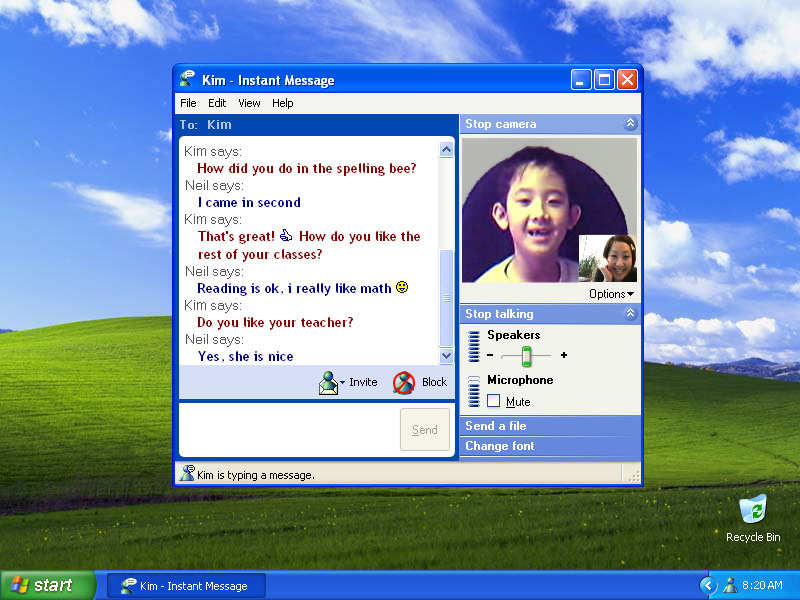Click the Block contact icon

(404, 382)
